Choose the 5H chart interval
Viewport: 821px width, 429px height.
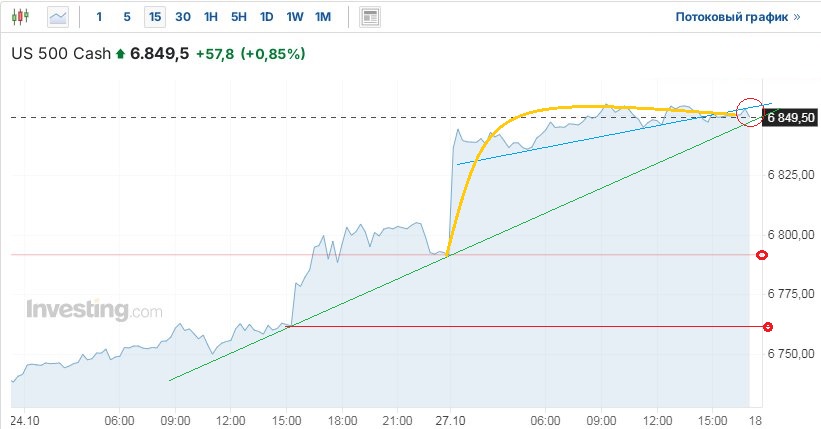coord(239,17)
